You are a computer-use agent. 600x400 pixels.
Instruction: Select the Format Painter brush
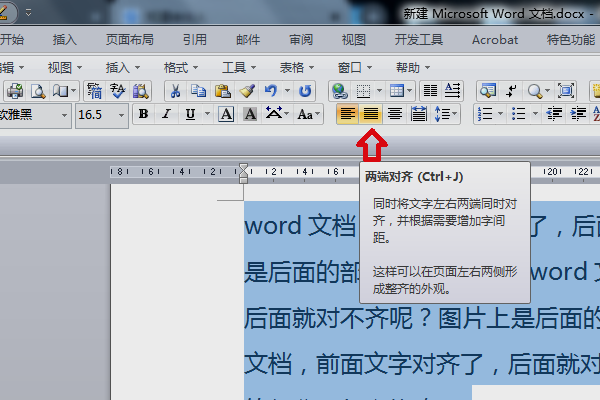pos(247,91)
